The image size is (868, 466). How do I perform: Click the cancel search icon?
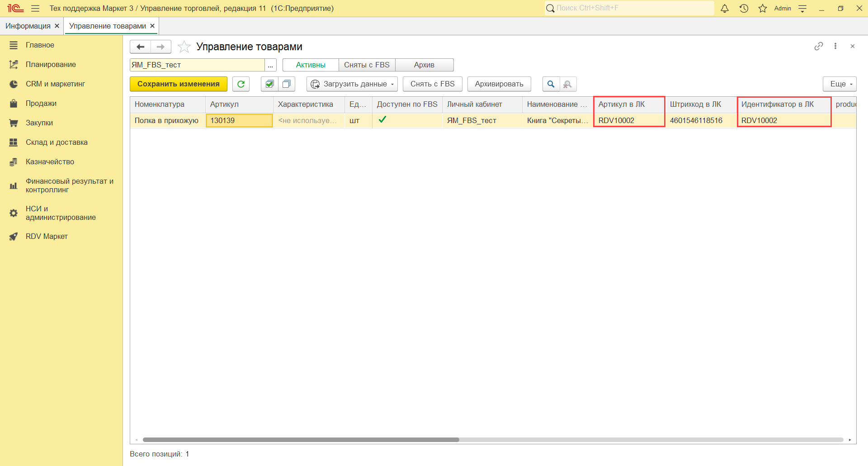568,84
